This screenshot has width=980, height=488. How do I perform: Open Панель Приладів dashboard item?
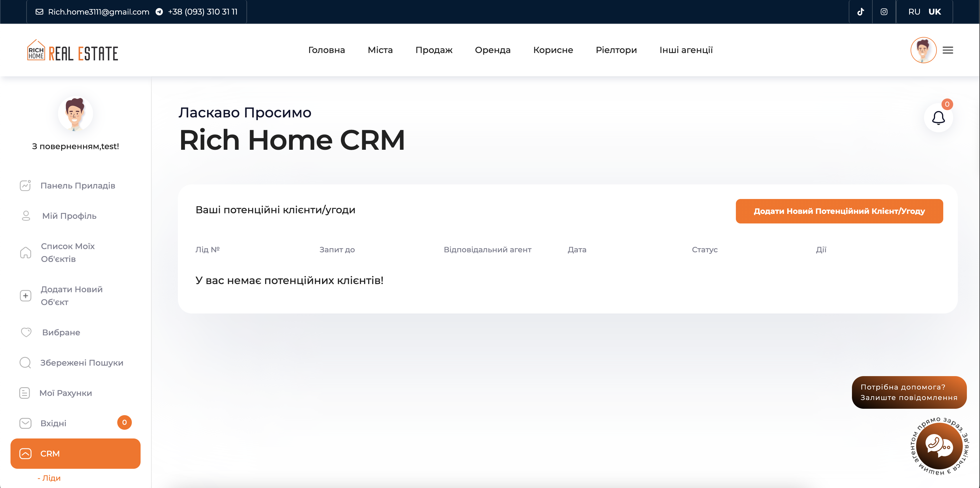(78, 186)
